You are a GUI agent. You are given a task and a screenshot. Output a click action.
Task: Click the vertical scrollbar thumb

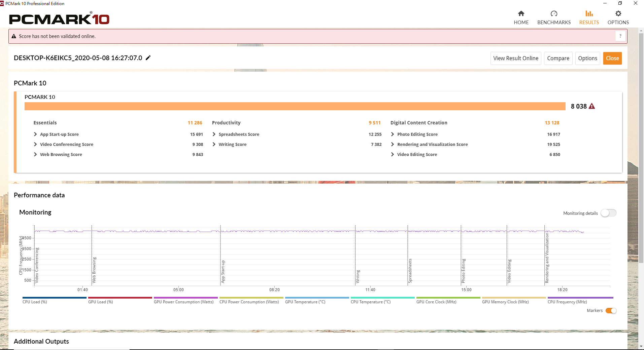(x=641, y=148)
